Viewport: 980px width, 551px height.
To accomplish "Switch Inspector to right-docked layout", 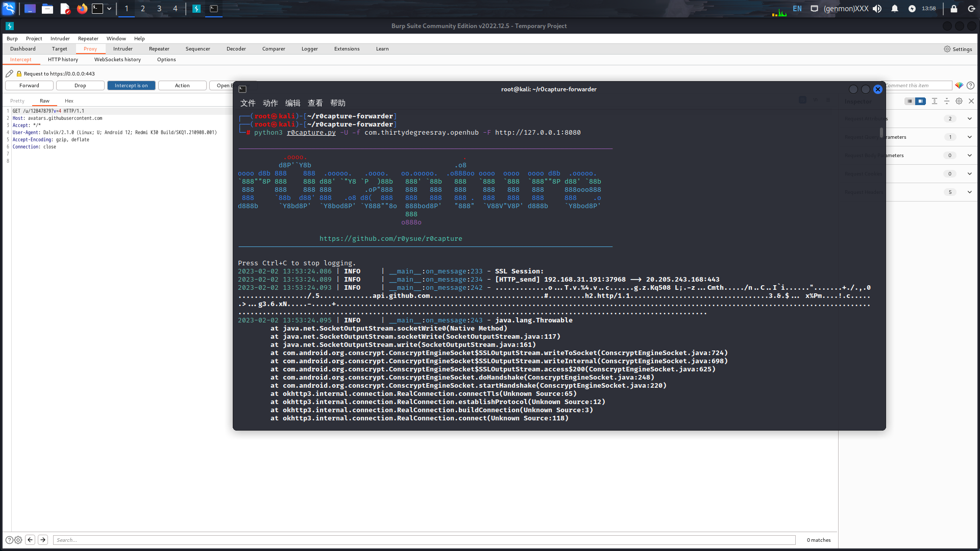I will (x=920, y=101).
